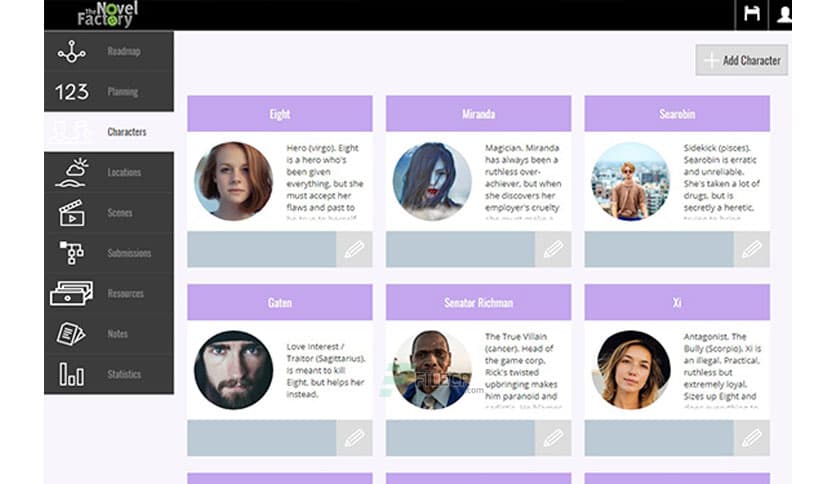Edit Xi character using pencil icon
This screenshot has width=836, height=484.
[x=752, y=438]
